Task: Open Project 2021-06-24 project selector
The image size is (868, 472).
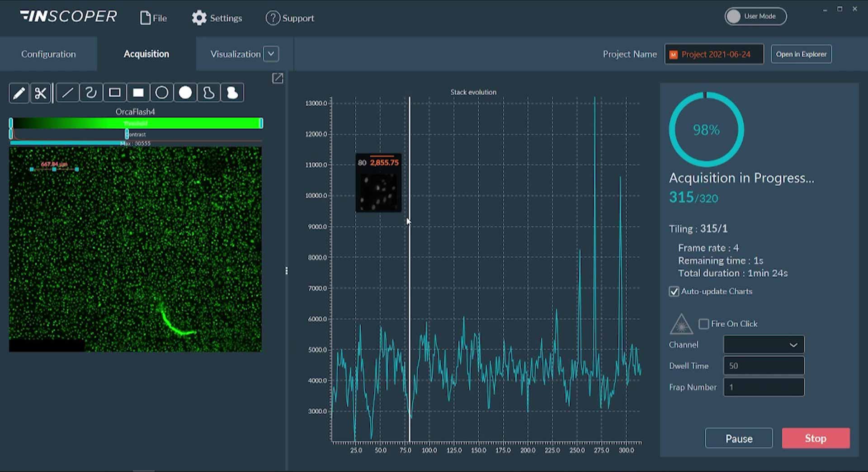Action: coord(713,54)
